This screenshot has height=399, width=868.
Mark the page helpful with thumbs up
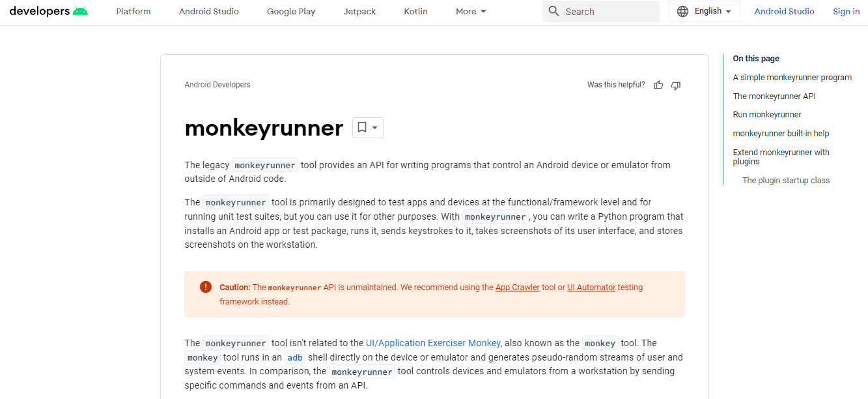[x=658, y=85]
